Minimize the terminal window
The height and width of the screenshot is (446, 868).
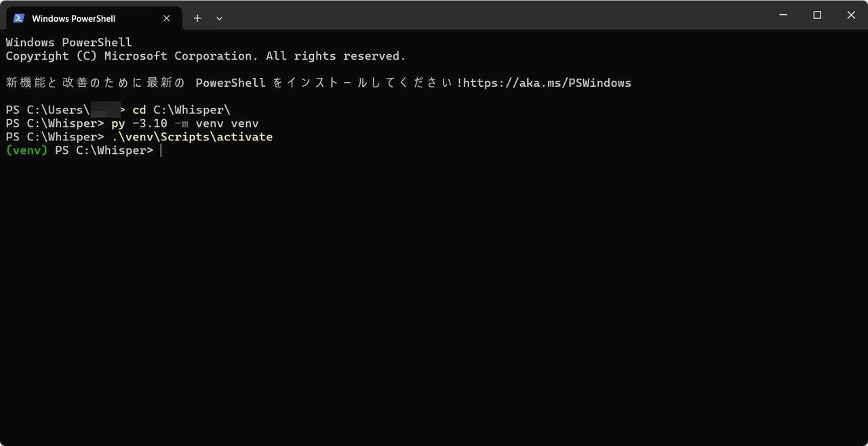784,15
